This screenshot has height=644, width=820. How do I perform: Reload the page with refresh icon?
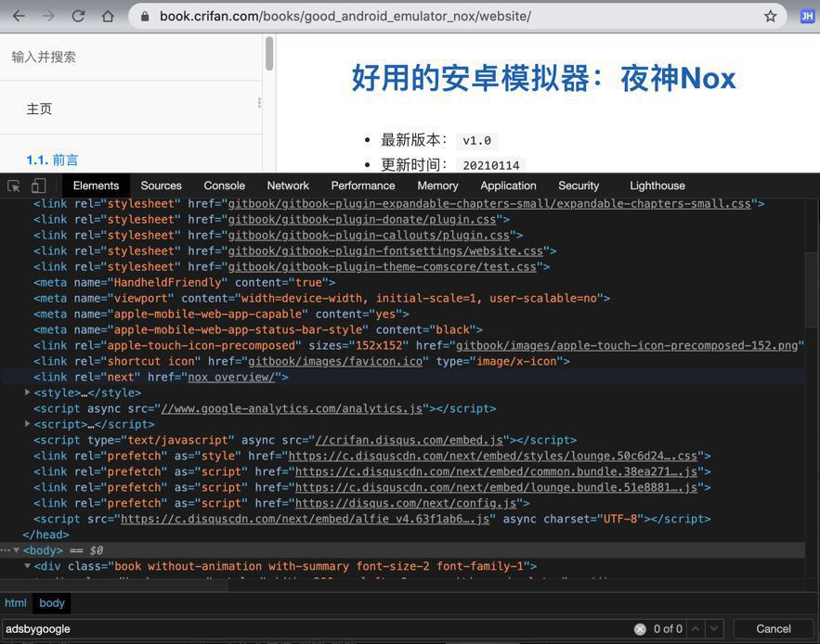[78, 16]
